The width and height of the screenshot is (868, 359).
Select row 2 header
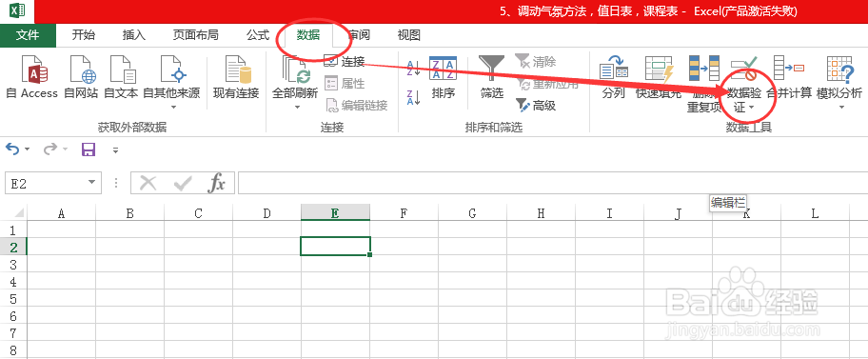(x=13, y=247)
